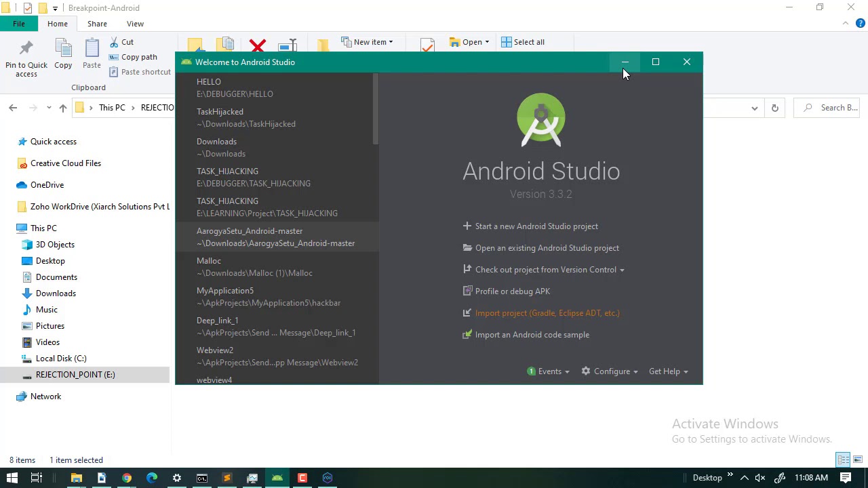
Task: Open the File tab in File Explorer
Action: coord(19,24)
